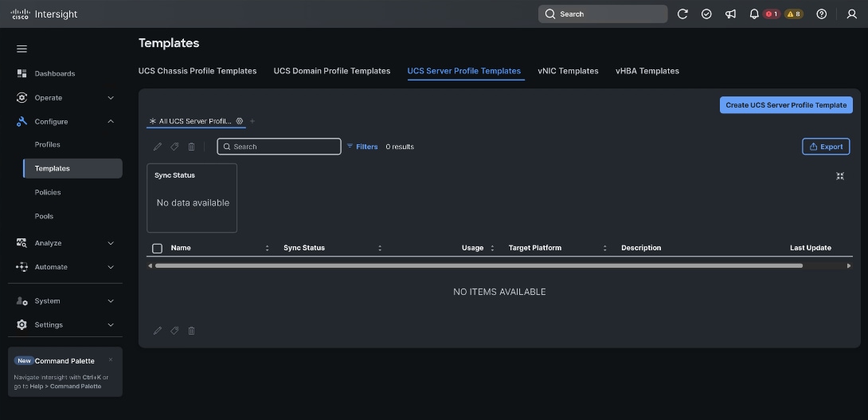Click the Last Update column header
Image resolution: width=868 pixels, height=420 pixels.
[x=811, y=248]
